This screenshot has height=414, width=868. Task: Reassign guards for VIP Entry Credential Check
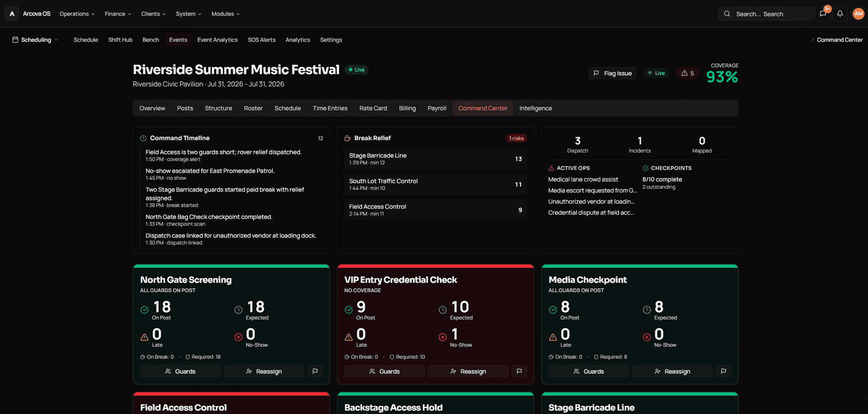[x=468, y=371]
